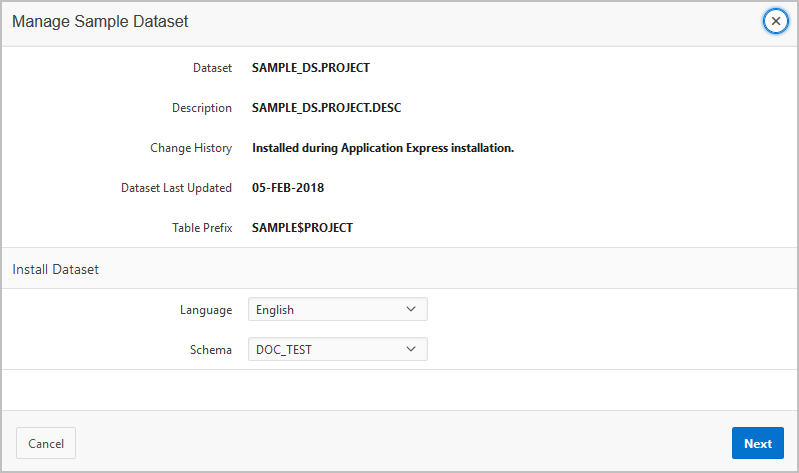Click the Installed during Application Express text
This screenshot has width=799, height=473.
(x=382, y=148)
